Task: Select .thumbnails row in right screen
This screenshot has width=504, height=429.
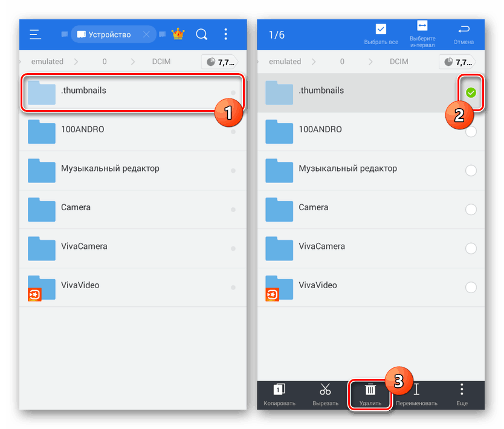Action: click(370, 92)
